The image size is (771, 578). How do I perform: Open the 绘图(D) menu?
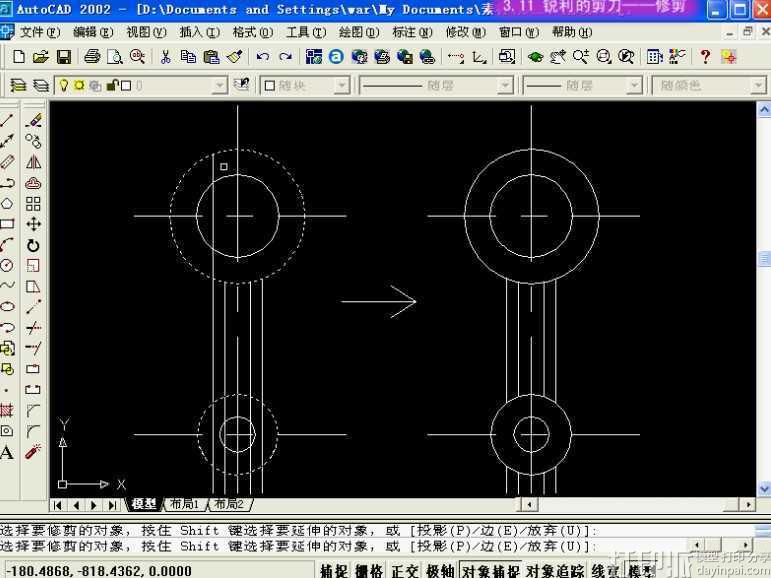click(359, 32)
